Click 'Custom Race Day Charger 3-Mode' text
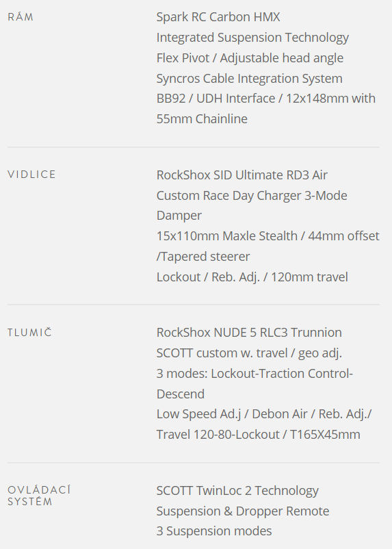Image resolution: width=392 pixels, height=549 pixels. tap(252, 195)
